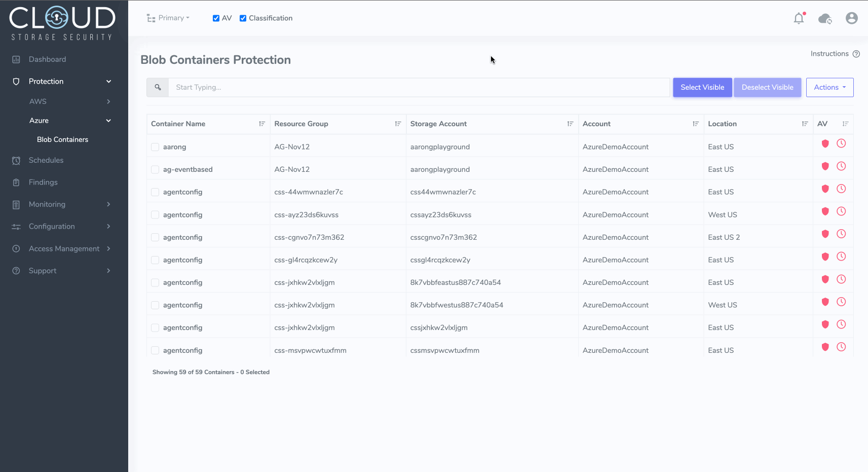Open Dashboard from the sidebar
The width and height of the screenshot is (868, 472).
pyautogui.click(x=47, y=59)
